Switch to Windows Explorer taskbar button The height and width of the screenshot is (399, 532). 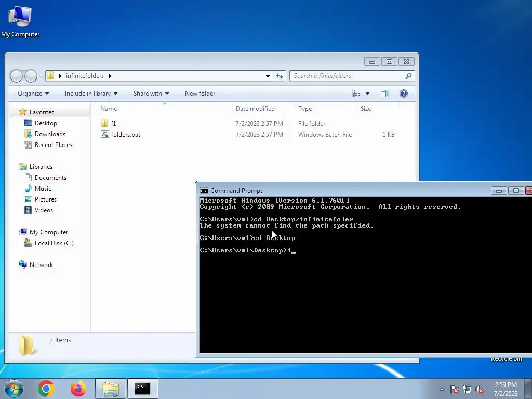coord(111,389)
